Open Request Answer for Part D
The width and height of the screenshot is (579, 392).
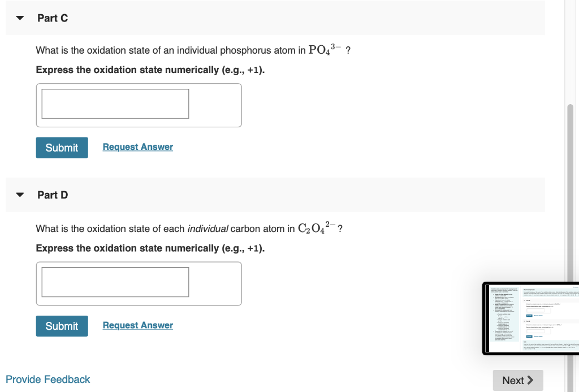coord(137,325)
